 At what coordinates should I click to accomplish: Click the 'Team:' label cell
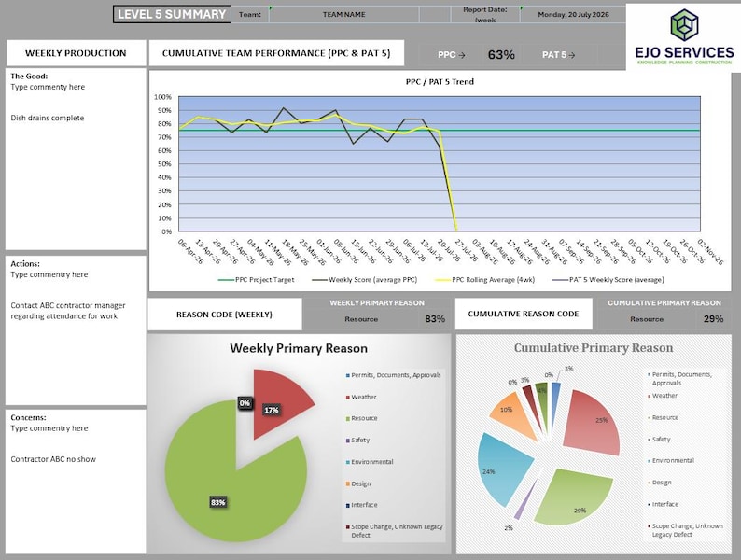tap(249, 15)
